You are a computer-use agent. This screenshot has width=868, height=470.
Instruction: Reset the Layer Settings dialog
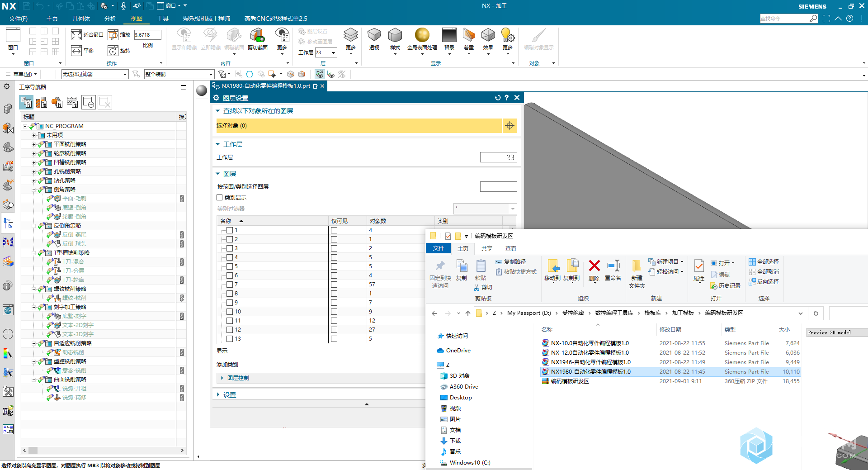pyautogui.click(x=497, y=98)
